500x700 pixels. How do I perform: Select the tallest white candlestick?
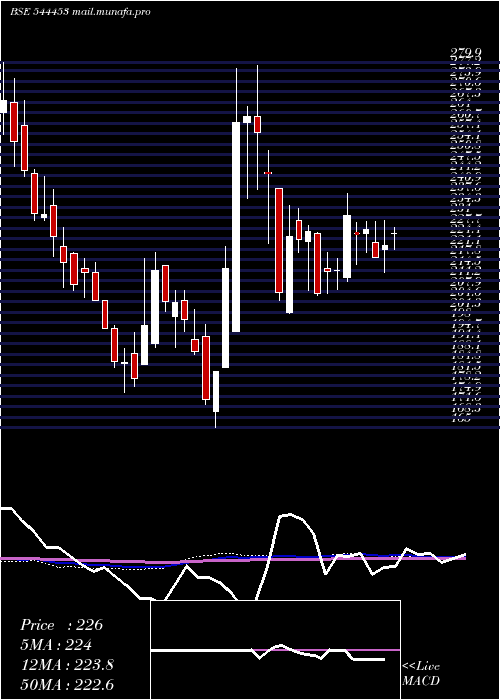point(236,227)
